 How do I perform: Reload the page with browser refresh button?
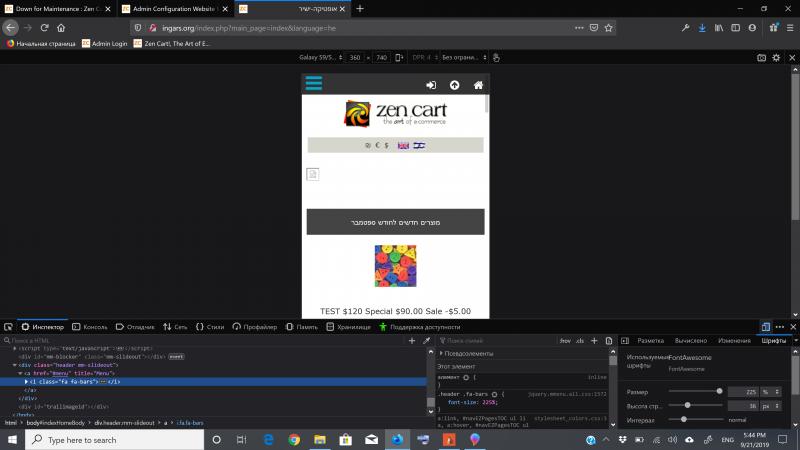44,28
